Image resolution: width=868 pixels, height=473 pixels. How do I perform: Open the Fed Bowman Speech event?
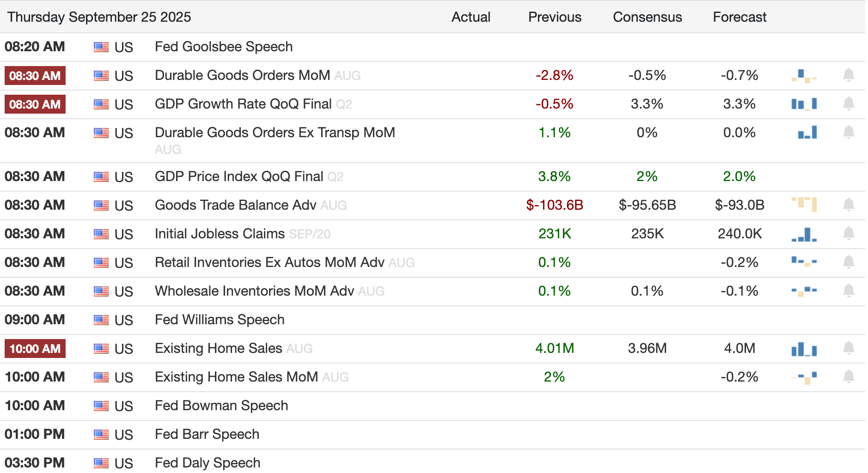pos(221,406)
